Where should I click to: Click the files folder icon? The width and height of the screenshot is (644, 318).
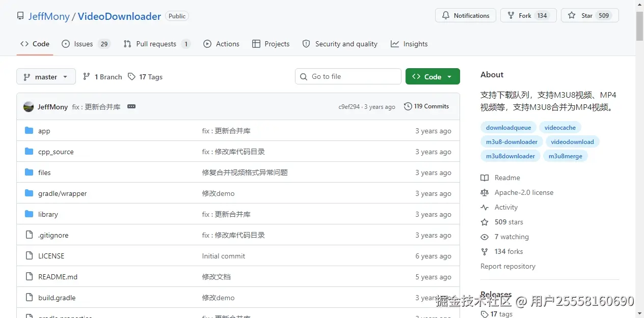click(29, 172)
